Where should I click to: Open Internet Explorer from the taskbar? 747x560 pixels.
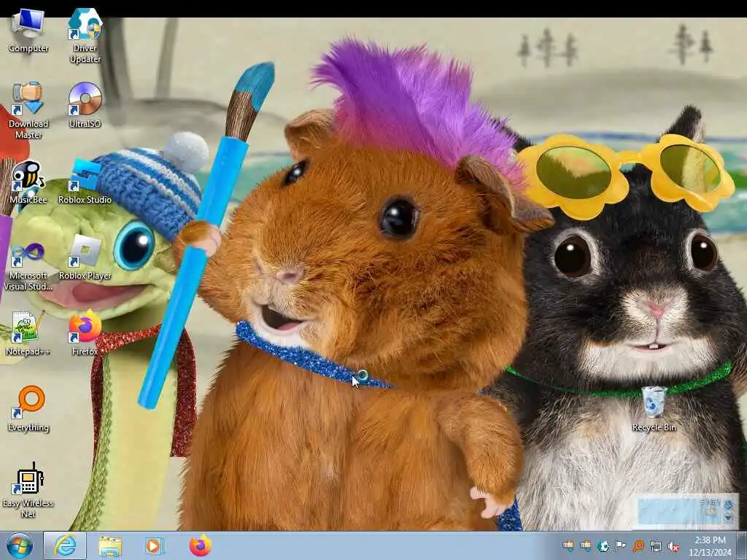click(x=65, y=545)
